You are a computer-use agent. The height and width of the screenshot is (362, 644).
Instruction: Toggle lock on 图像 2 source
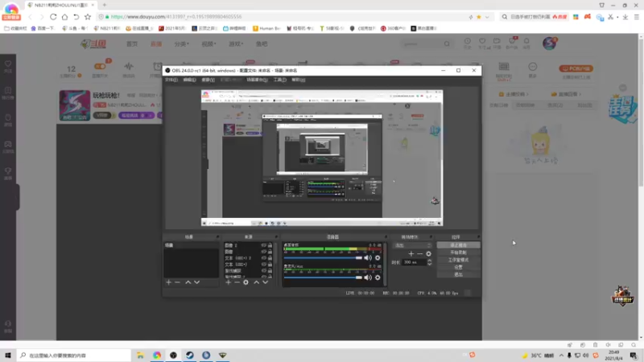pyautogui.click(x=270, y=245)
